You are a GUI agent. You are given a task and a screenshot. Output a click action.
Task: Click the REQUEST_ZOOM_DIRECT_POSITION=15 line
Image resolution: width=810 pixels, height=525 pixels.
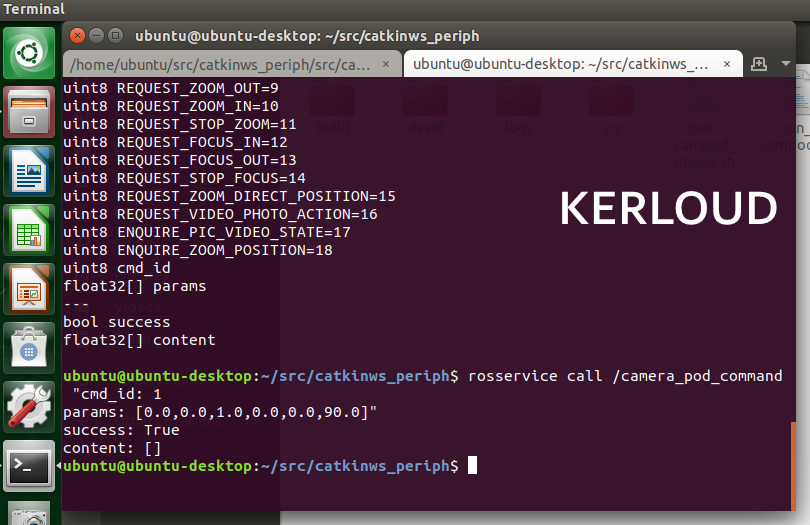tap(229, 196)
